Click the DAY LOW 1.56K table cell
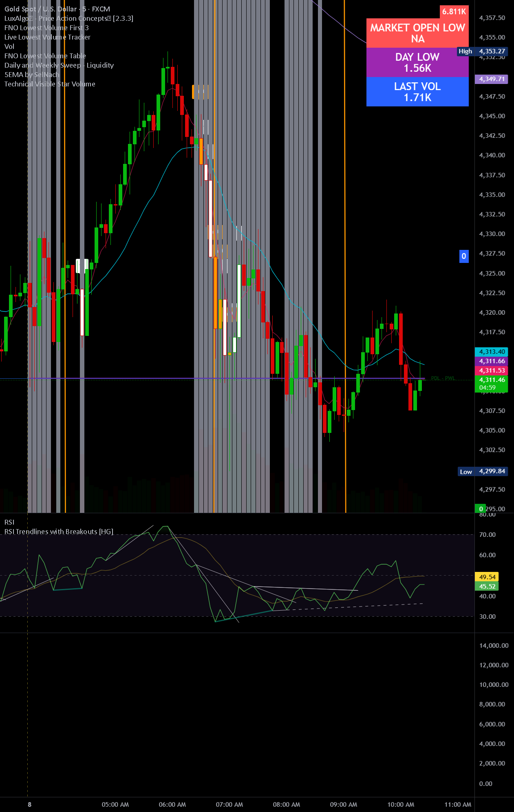 click(x=417, y=62)
